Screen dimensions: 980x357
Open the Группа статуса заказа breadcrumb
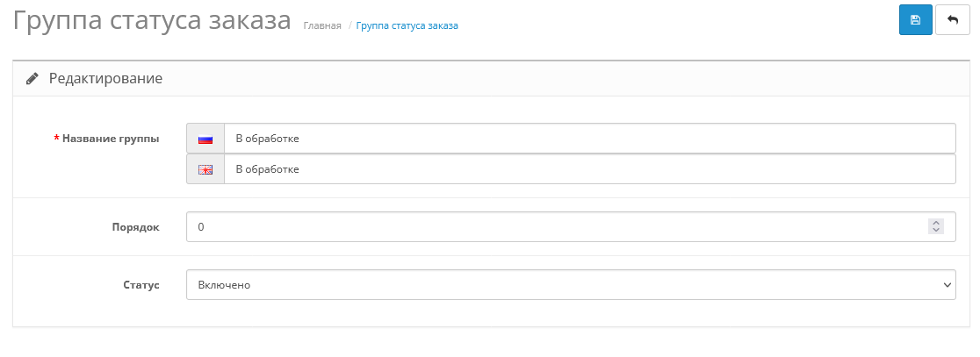coord(407,25)
